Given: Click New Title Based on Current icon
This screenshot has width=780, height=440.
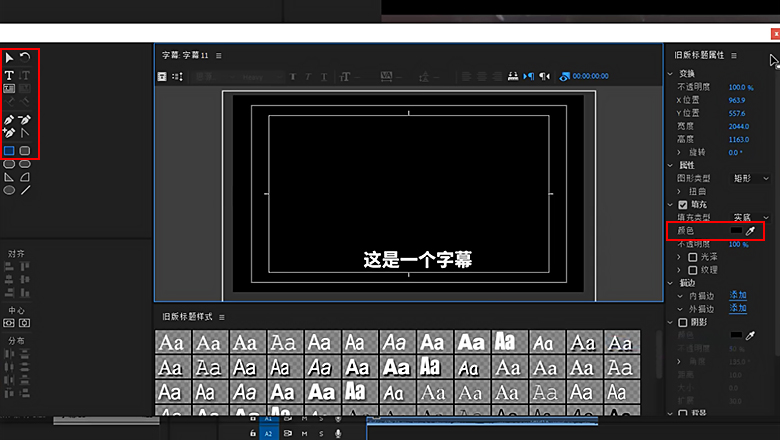Looking at the screenshot, I should (162, 77).
